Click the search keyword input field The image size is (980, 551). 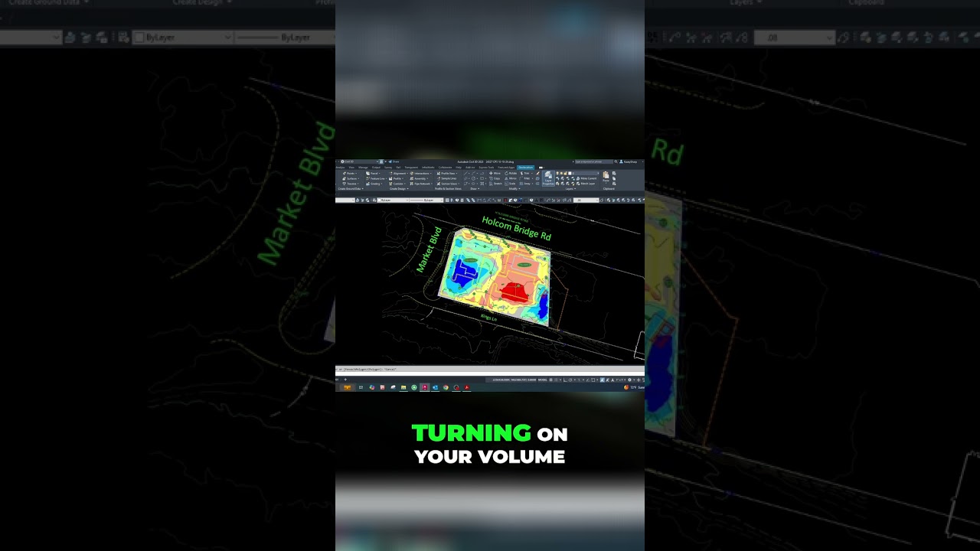click(594, 161)
